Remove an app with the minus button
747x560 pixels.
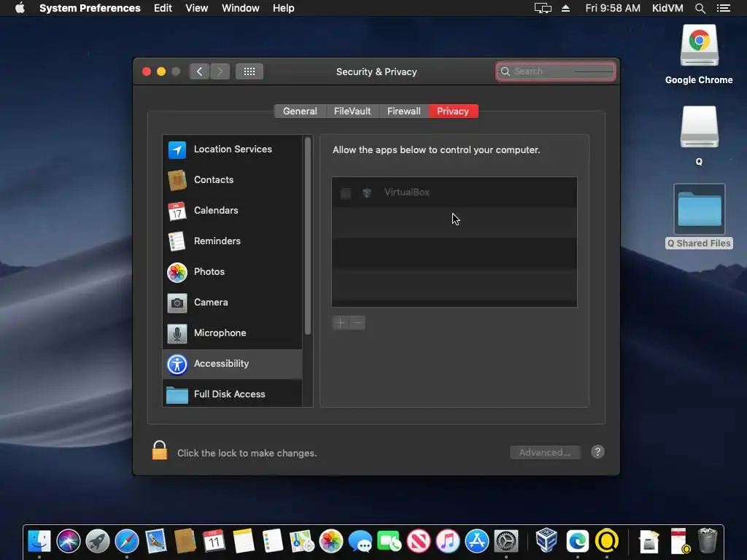(357, 323)
